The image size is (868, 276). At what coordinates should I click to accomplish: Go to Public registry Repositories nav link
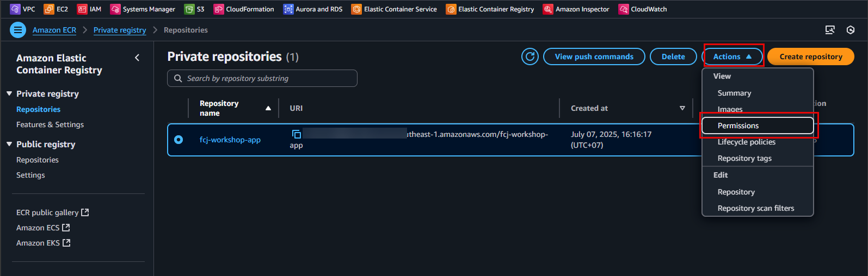(38, 160)
